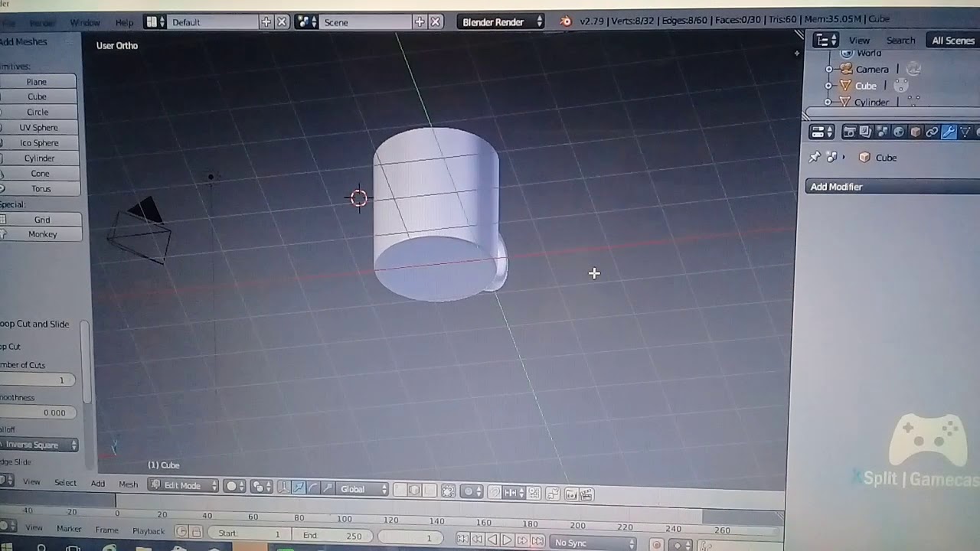The height and width of the screenshot is (551, 980).
Task: Expand the Camera item in outliner
Action: click(828, 69)
